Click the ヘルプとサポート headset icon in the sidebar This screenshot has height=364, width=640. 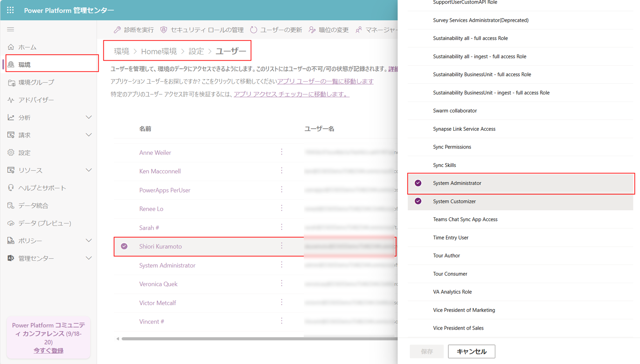(x=11, y=188)
